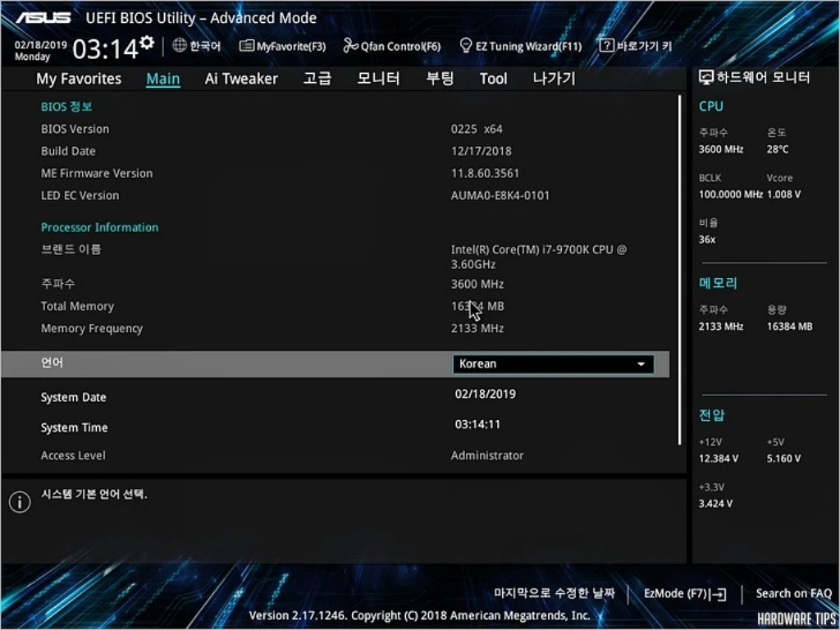Click the 한국어 language label
The width and height of the screenshot is (840, 630).
206,46
